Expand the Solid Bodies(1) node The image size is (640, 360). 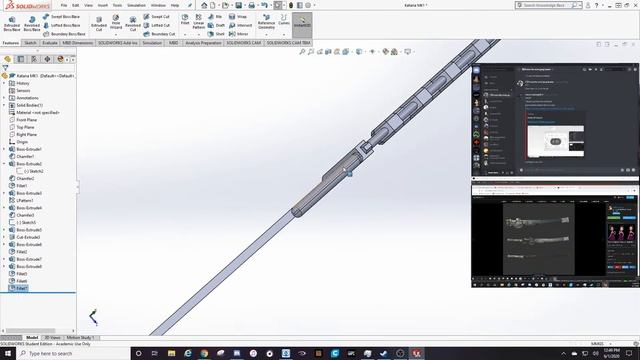(x=4, y=105)
